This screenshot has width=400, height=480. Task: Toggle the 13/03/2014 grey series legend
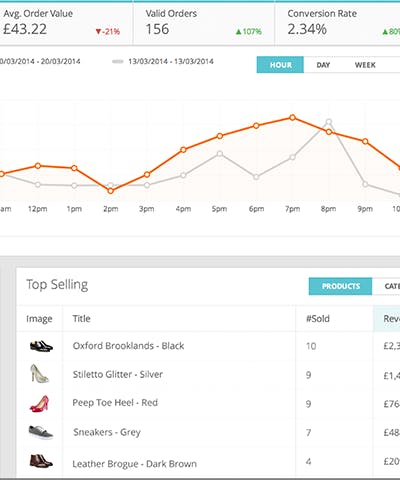pyautogui.click(x=163, y=61)
